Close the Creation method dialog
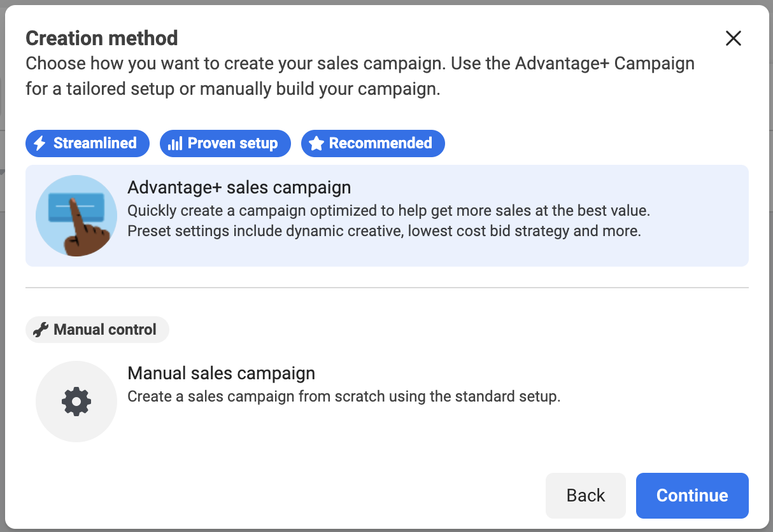This screenshot has width=773, height=532. (x=734, y=38)
